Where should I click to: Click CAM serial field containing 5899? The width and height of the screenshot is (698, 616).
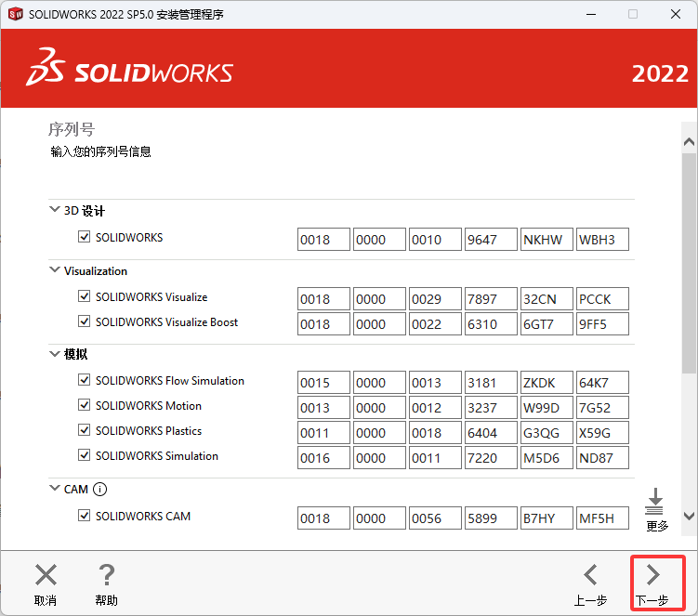point(491,518)
